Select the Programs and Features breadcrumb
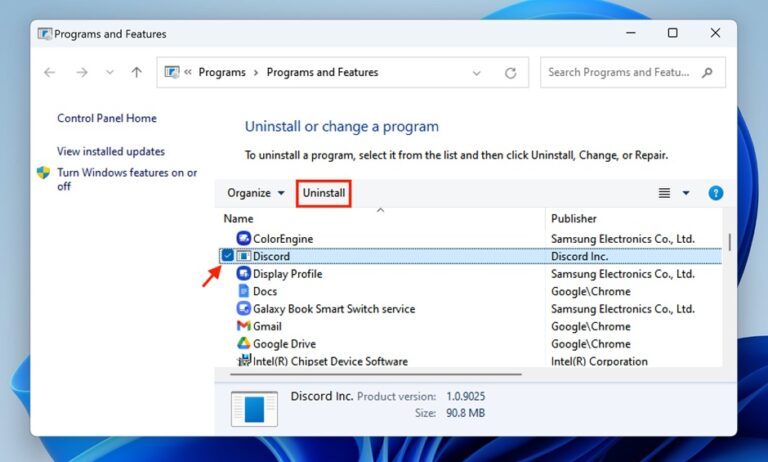768x462 pixels. pos(322,73)
